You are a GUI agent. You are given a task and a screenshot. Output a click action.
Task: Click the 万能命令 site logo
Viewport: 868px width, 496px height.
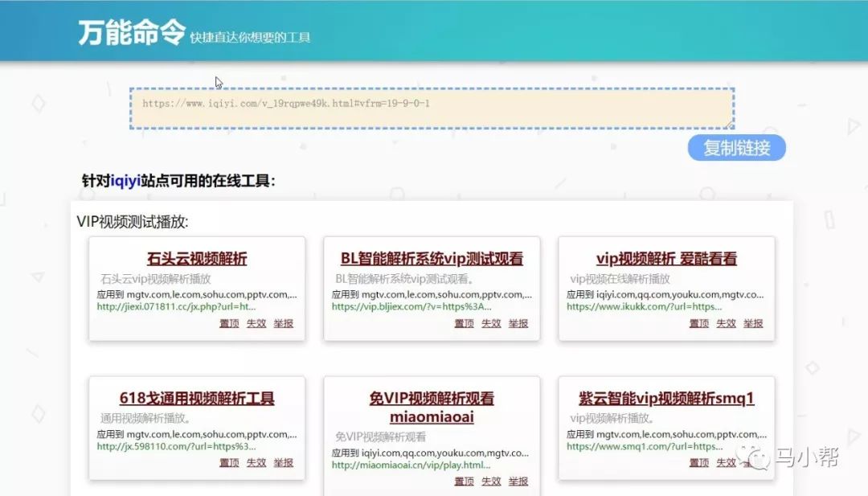tap(130, 31)
